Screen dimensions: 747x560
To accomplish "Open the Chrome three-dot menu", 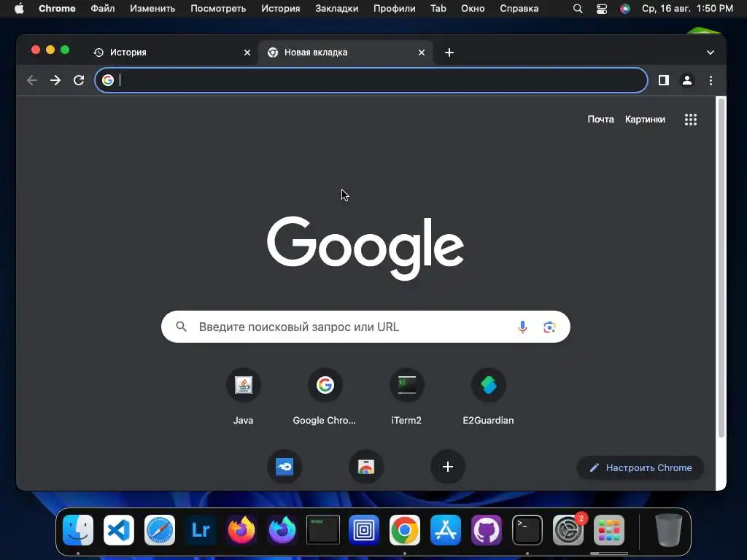I will 711,80.
